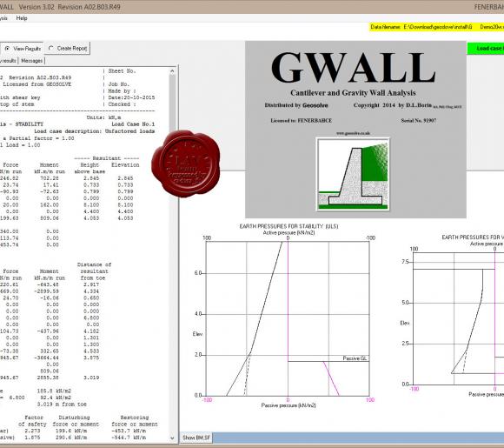Click 'Load Case No.1' in results
Image resolution: width=504 pixels, height=448 pixels.
(x=133, y=124)
